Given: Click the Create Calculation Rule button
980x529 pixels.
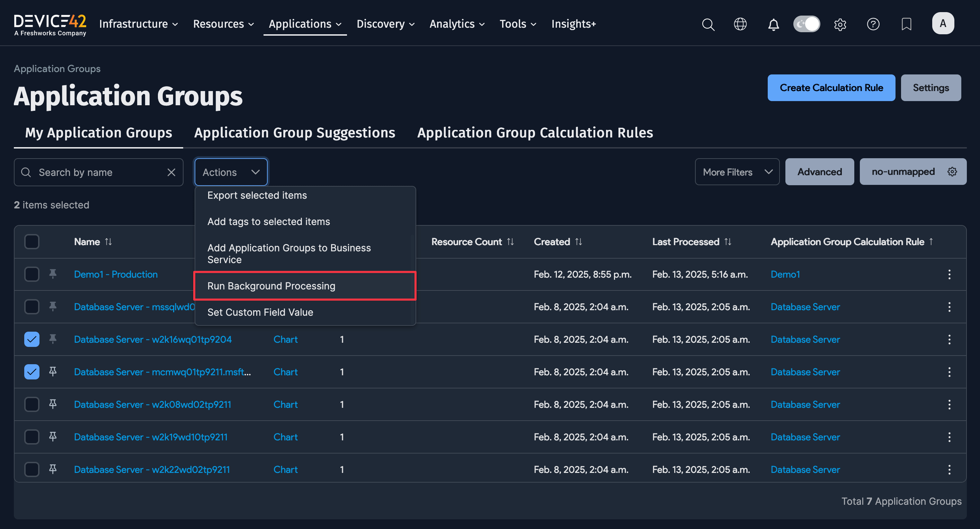Looking at the screenshot, I should point(831,88).
